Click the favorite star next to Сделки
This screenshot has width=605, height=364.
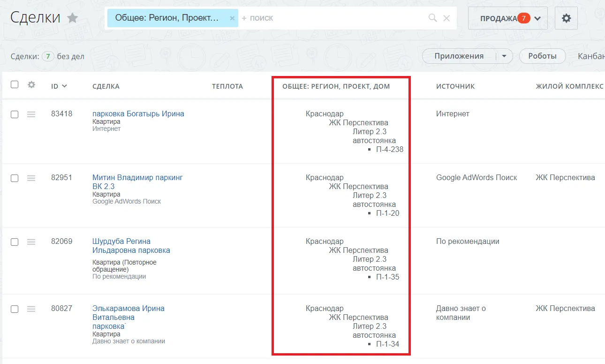(72, 18)
